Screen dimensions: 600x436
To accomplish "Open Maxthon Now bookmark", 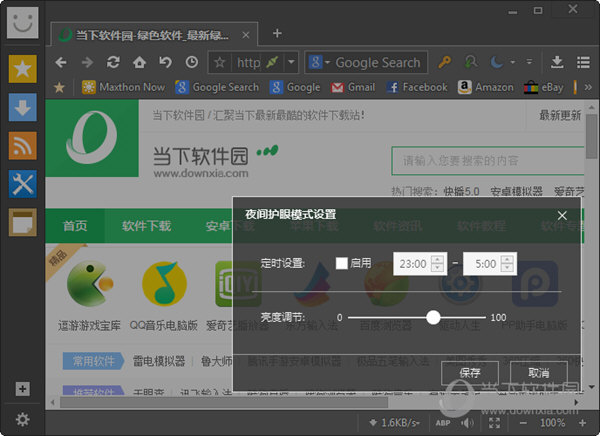I will coord(123,88).
